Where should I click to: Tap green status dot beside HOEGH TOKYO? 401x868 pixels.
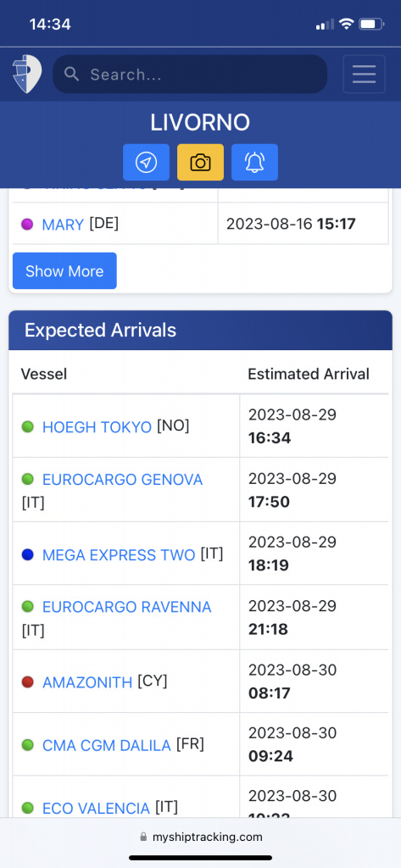pos(28,427)
